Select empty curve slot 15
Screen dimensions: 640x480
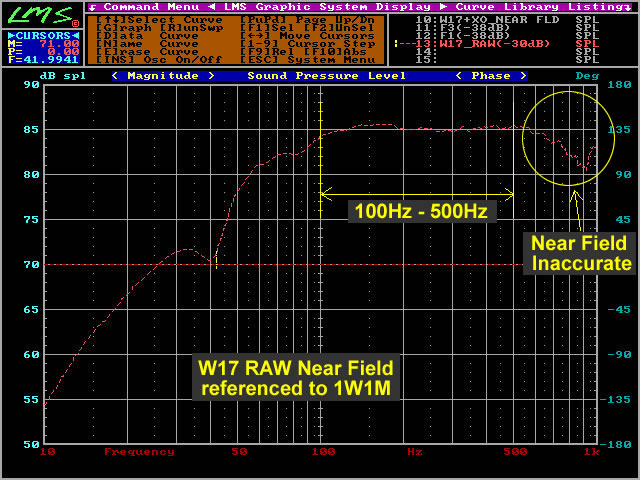coord(507,60)
